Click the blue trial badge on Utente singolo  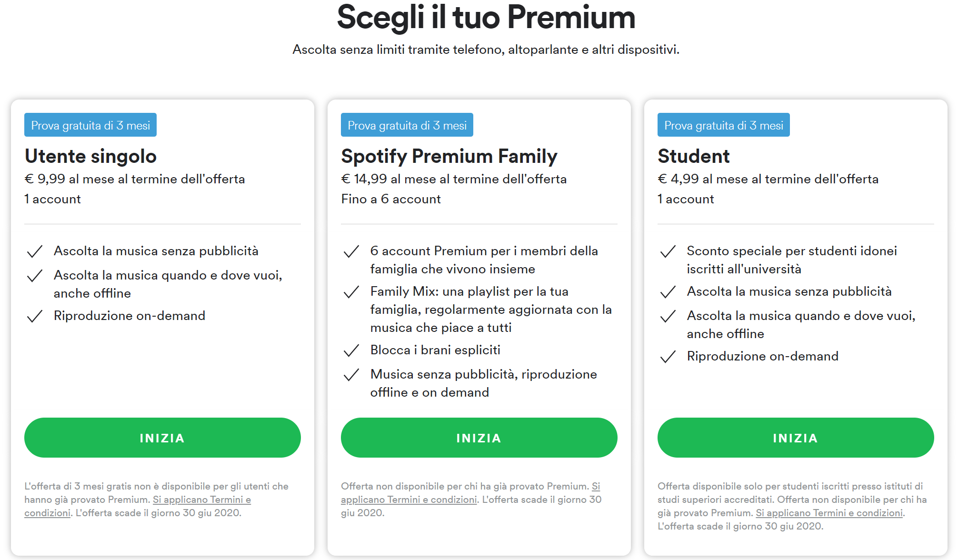90,125
